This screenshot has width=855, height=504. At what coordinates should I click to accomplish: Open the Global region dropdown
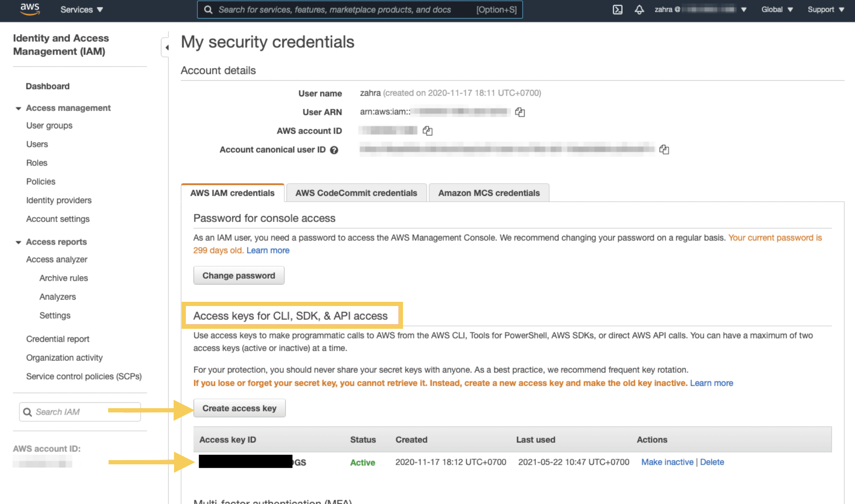(777, 10)
